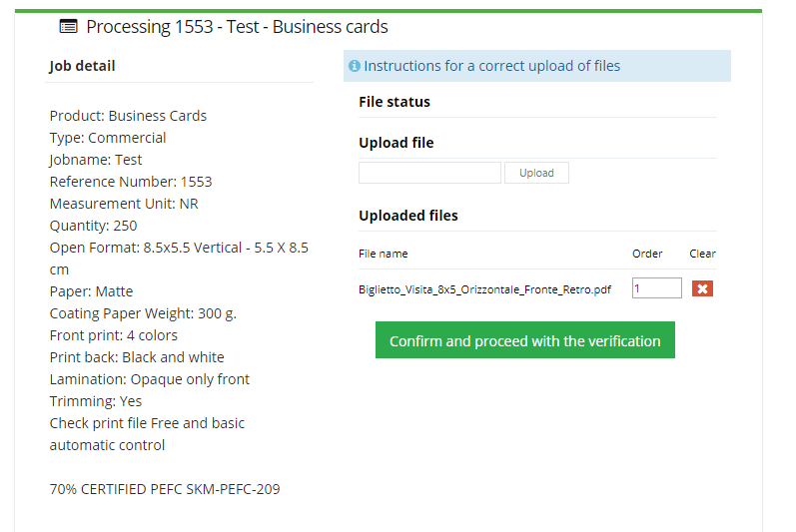Click the blue info icon before Instructions
Viewport: 796px width, 532px height.
[355, 66]
